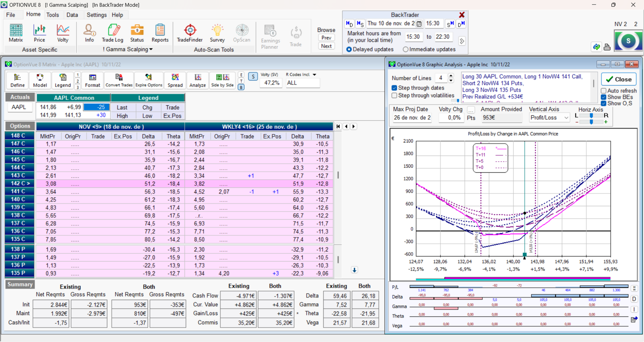
Task: Open the Spread tool
Action: (175, 81)
